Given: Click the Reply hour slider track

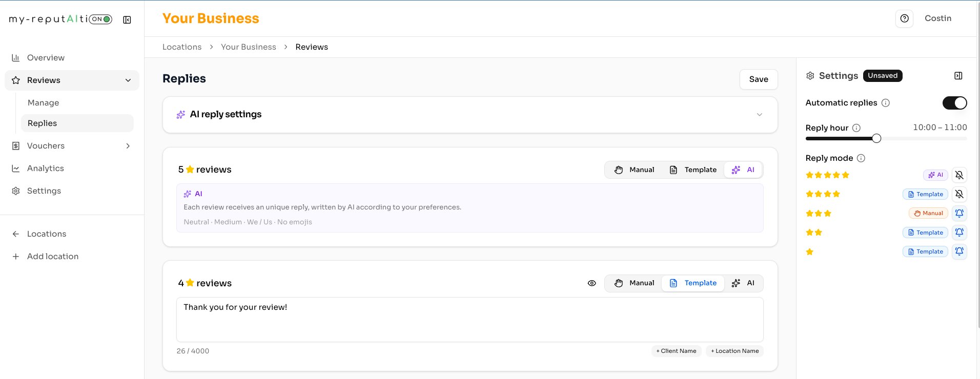Looking at the screenshot, I should pos(886,138).
